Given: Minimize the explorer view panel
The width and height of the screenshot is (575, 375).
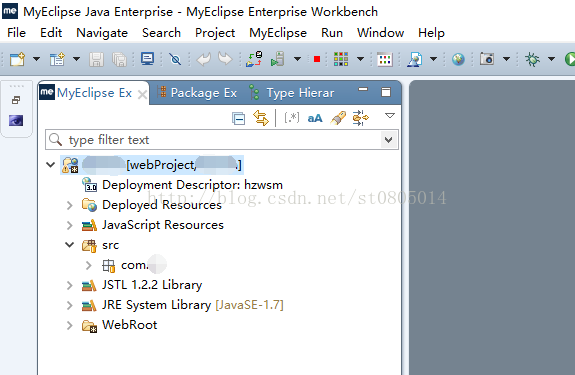Looking at the screenshot, I should [363, 90].
